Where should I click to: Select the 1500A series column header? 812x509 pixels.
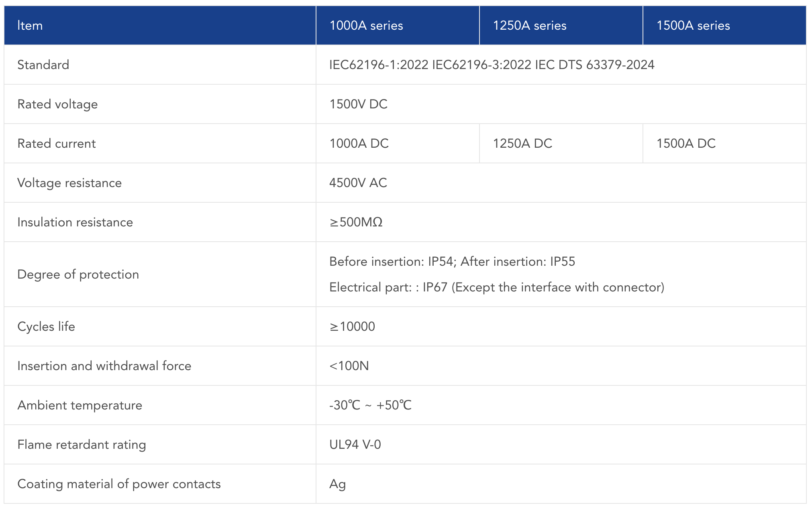tap(693, 26)
